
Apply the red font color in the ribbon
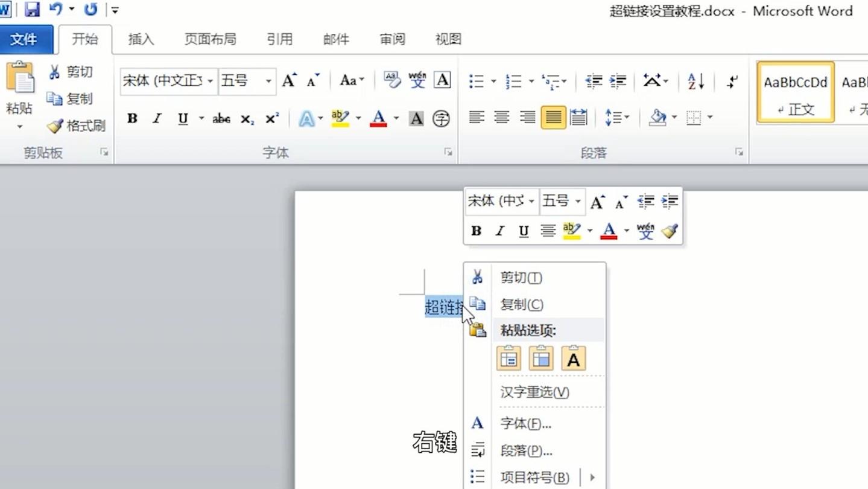click(378, 118)
